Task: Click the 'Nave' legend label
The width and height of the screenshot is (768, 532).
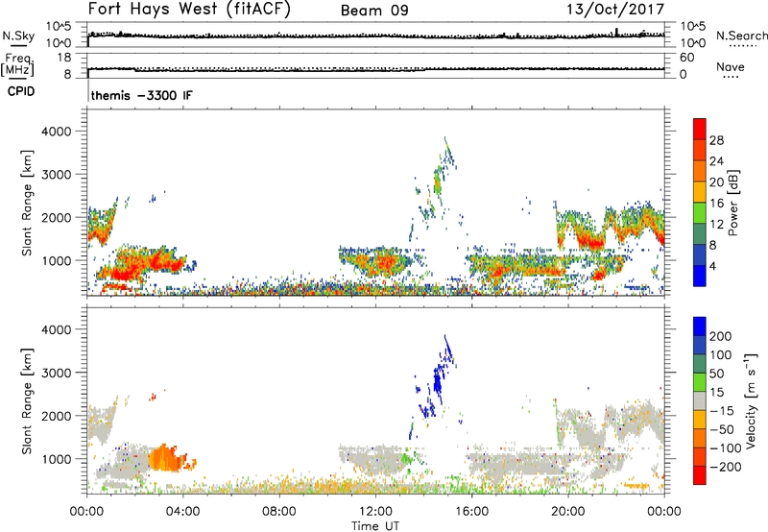Action: [x=731, y=66]
